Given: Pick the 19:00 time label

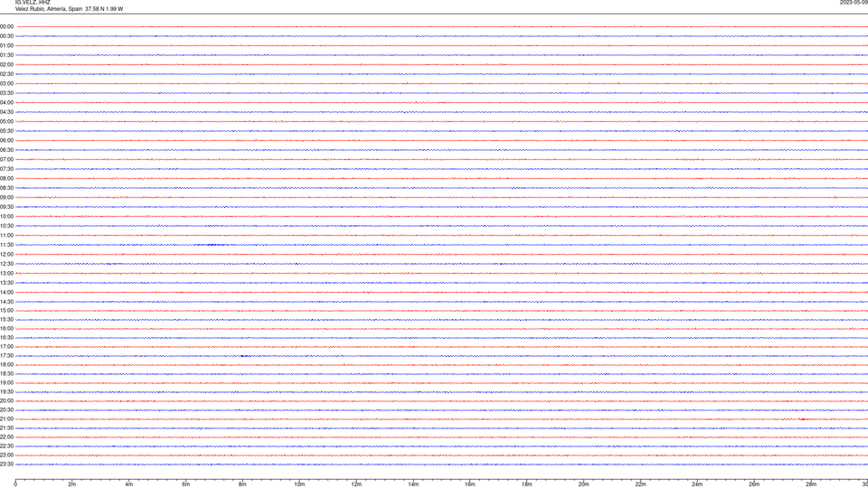Looking at the screenshot, I should (6, 383).
